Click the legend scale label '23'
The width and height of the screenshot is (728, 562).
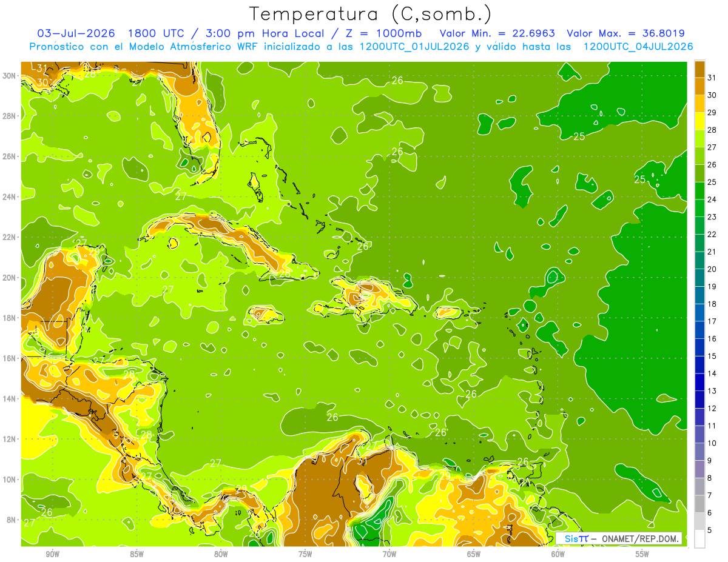tap(712, 216)
